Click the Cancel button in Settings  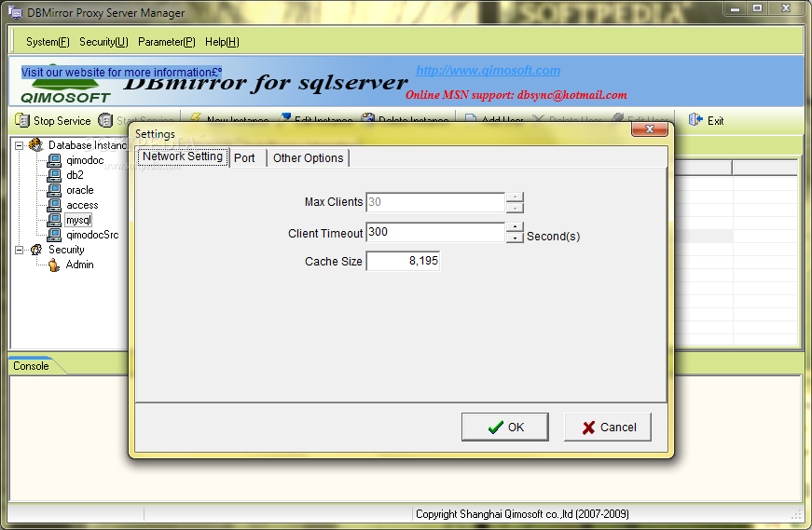coord(608,427)
